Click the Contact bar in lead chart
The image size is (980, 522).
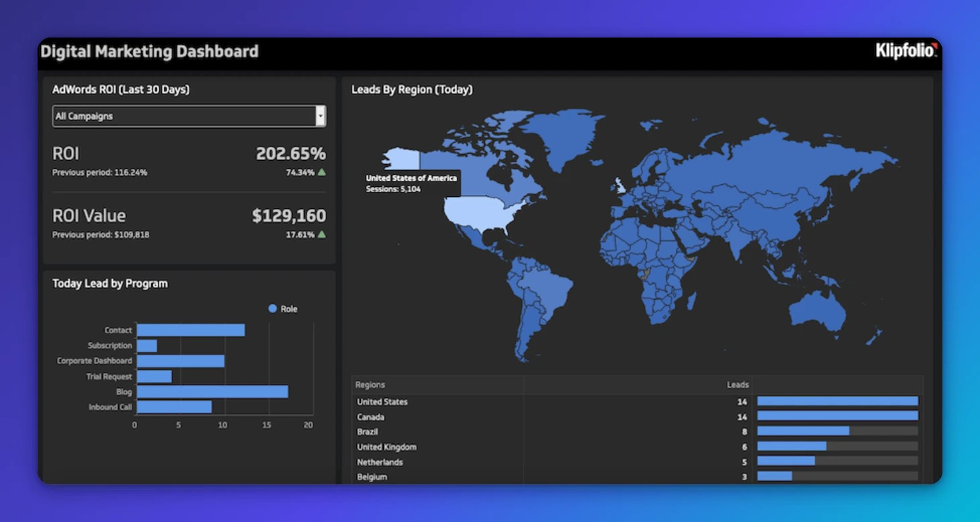coord(191,330)
